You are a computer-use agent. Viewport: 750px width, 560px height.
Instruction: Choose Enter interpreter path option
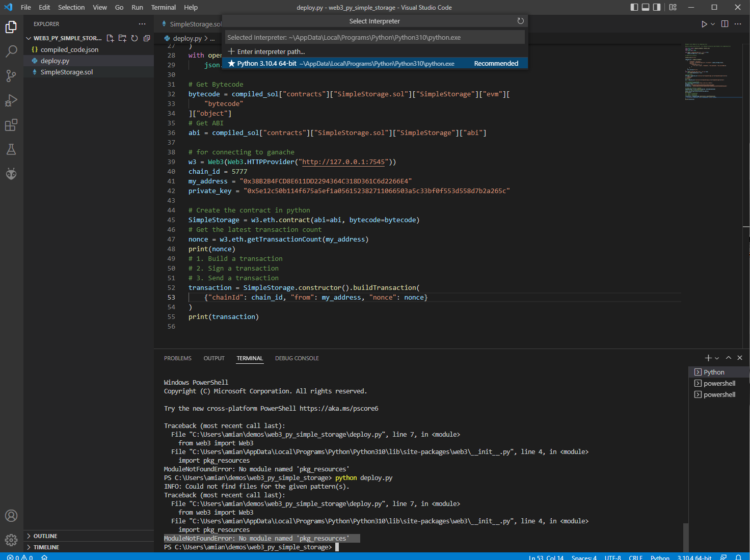tap(271, 51)
